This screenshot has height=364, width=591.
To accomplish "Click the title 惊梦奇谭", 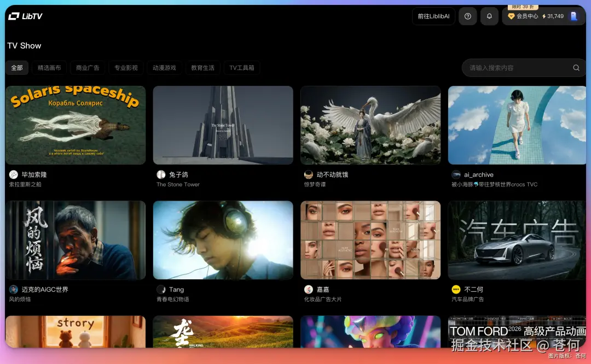I will click(315, 184).
